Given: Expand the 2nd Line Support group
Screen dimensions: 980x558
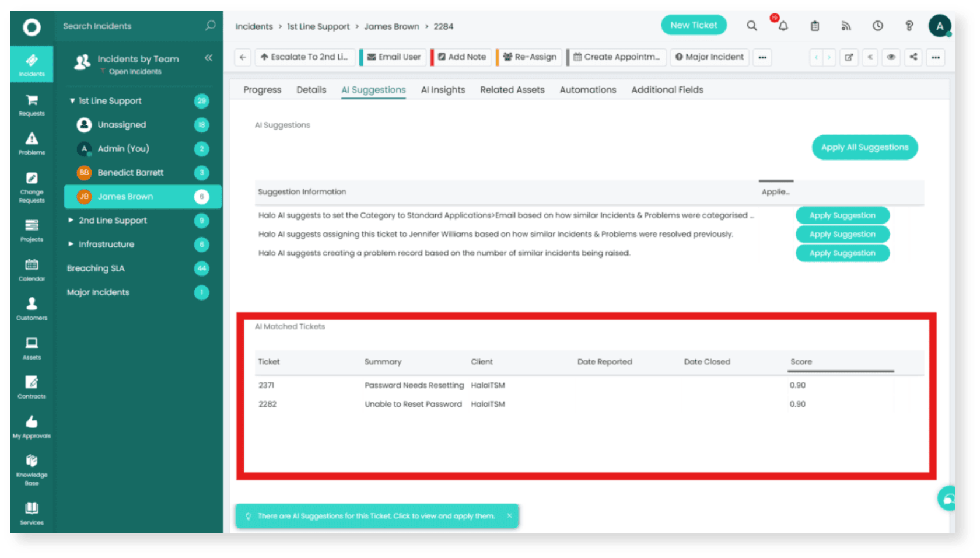Looking at the screenshot, I should point(71,221).
